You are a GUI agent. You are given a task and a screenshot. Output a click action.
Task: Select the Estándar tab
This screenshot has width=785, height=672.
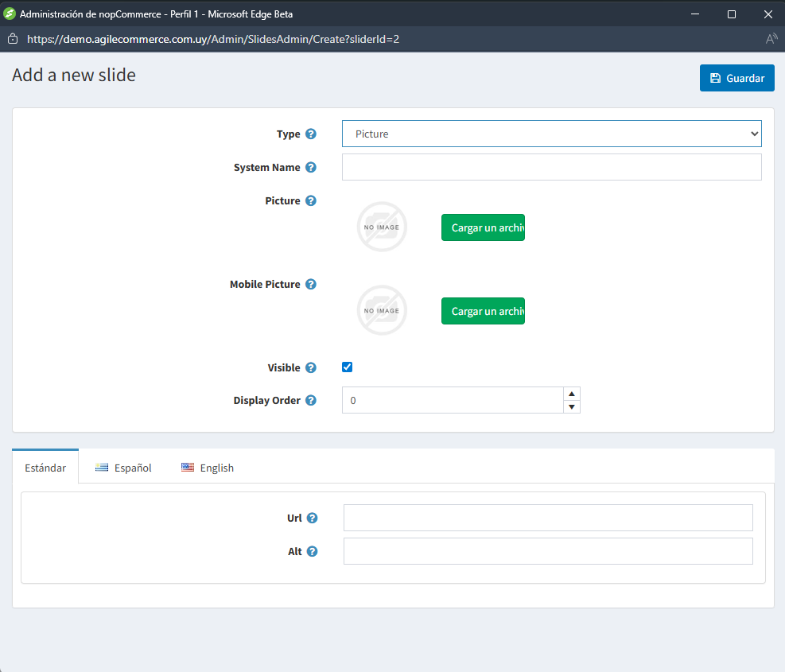[45, 468]
